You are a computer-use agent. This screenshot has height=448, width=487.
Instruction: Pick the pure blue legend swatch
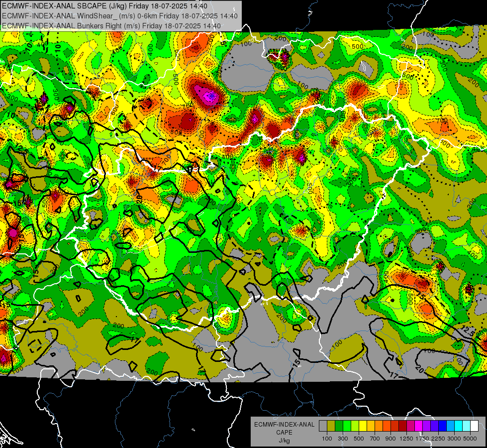[x=442, y=426]
